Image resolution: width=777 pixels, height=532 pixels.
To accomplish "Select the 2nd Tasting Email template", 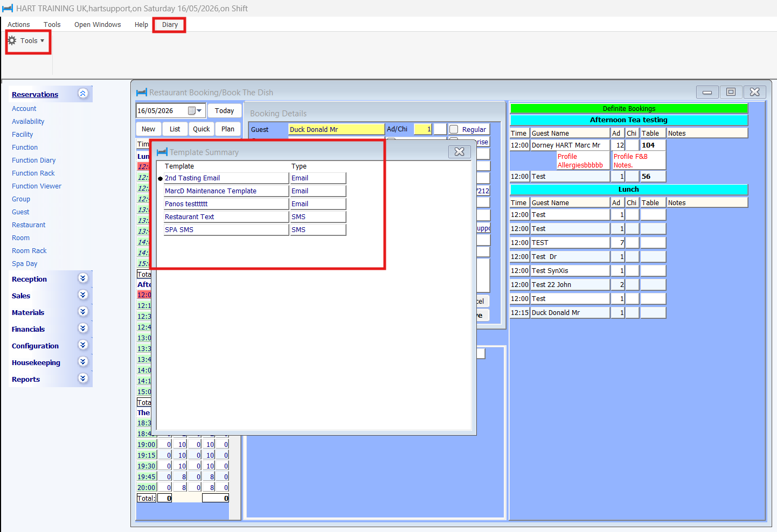I will [x=226, y=178].
